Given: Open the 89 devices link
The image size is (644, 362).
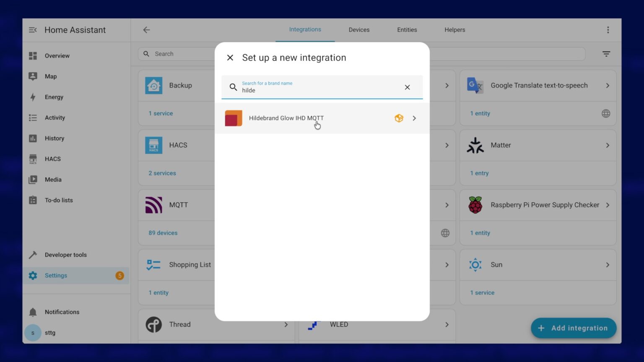Looking at the screenshot, I should click(x=163, y=233).
